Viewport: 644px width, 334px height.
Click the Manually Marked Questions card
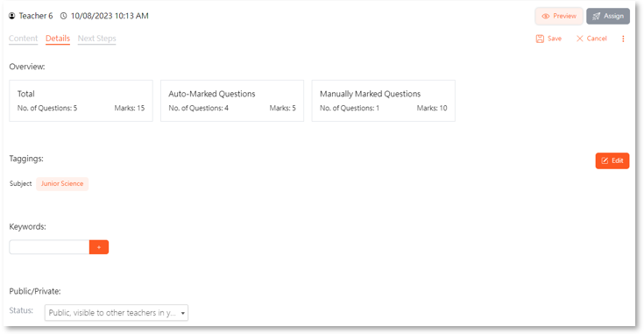pos(383,101)
